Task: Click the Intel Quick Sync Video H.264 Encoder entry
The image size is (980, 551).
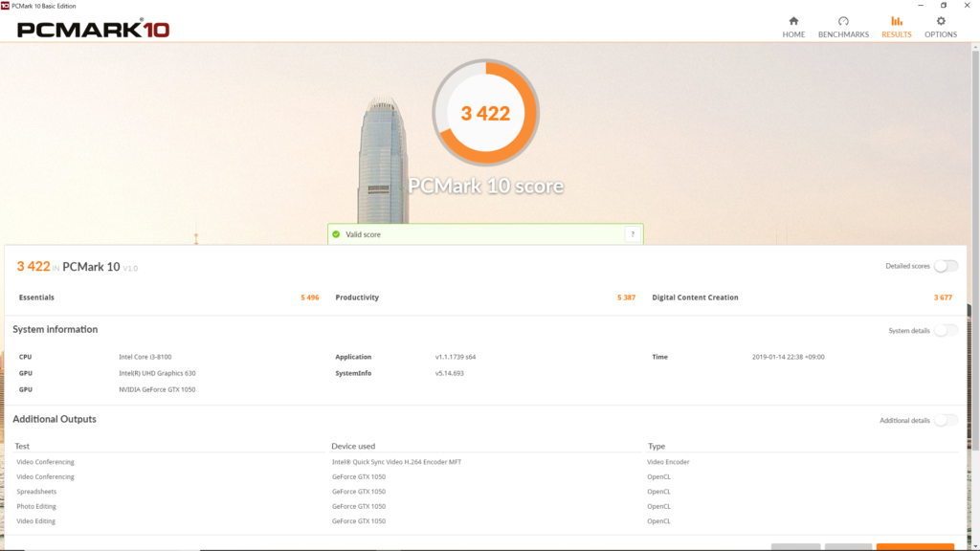Action: pyautogui.click(x=396, y=462)
